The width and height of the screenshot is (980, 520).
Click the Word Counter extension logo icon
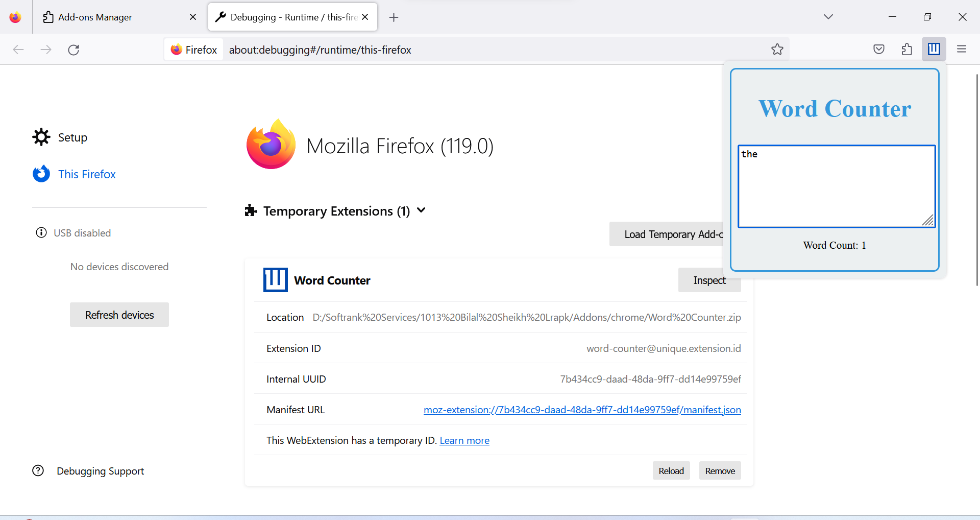point(276,280)
